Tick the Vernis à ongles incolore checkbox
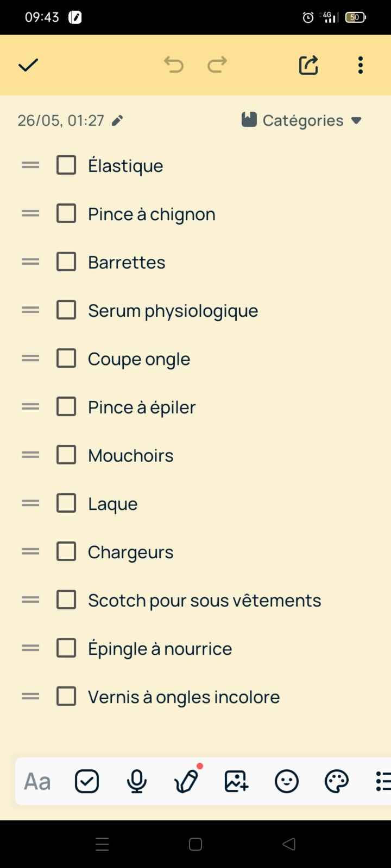 (66, 696)
